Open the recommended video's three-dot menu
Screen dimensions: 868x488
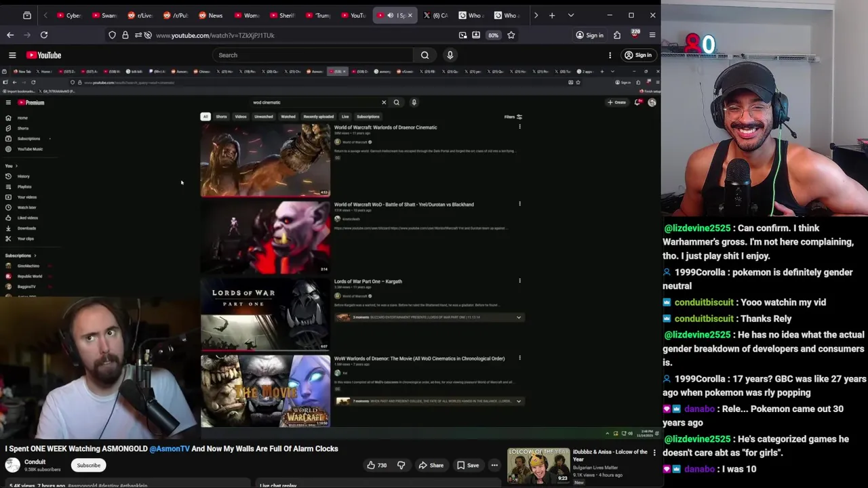pyautogui.click(x=654, y=452)
